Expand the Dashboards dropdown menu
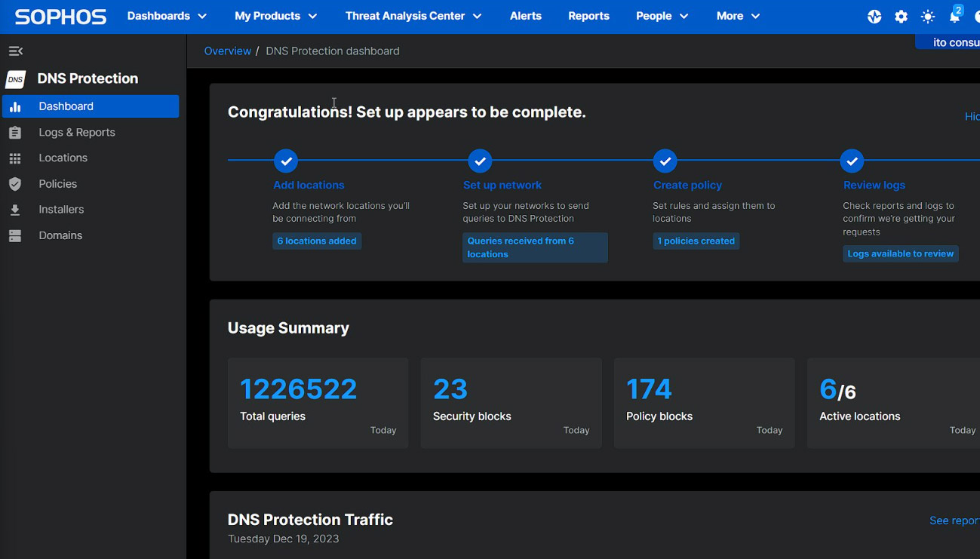This screenshot has width=980, height=559. click(167, 16)
